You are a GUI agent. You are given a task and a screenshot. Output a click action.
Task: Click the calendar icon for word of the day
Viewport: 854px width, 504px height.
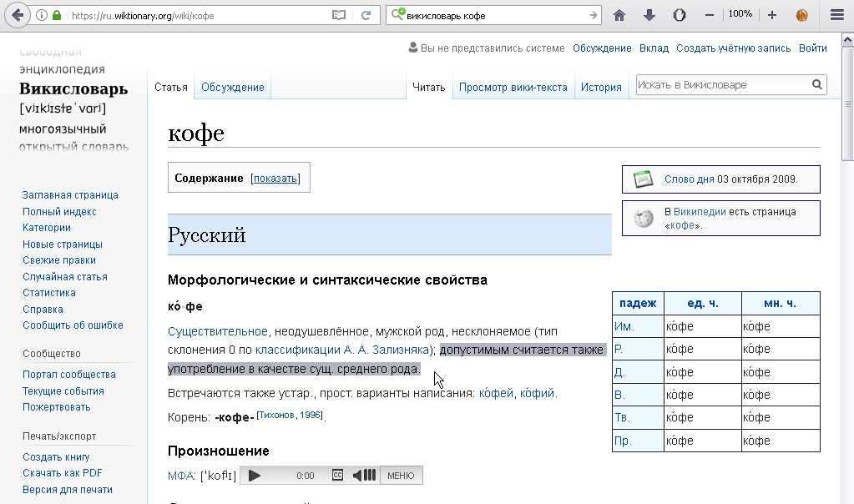(644, 179)
